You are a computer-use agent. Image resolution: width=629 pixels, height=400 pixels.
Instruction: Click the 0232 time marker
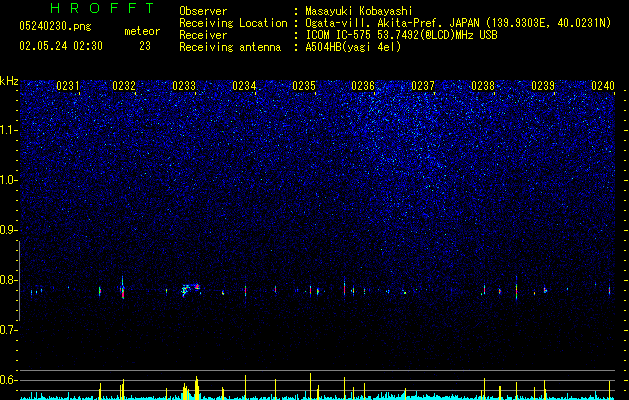click(124, 86)
